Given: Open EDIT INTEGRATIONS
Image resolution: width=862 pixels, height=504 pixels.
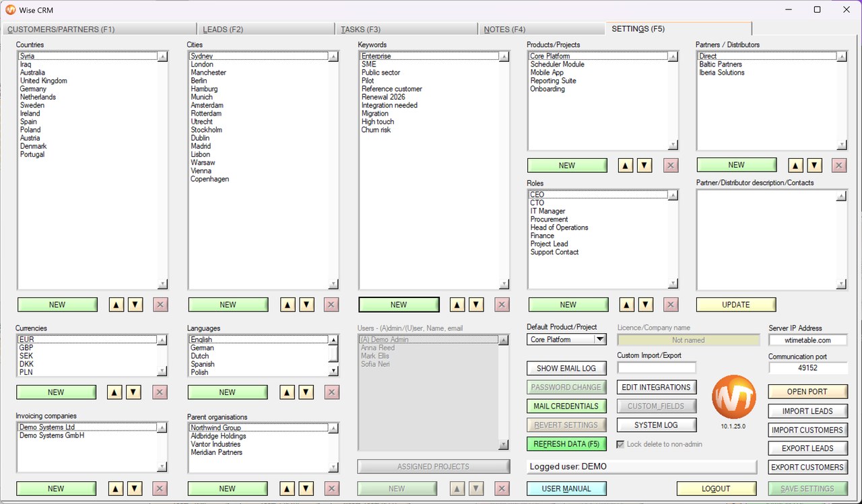Looking at the screenshot, I should click(x=657, y=388).
